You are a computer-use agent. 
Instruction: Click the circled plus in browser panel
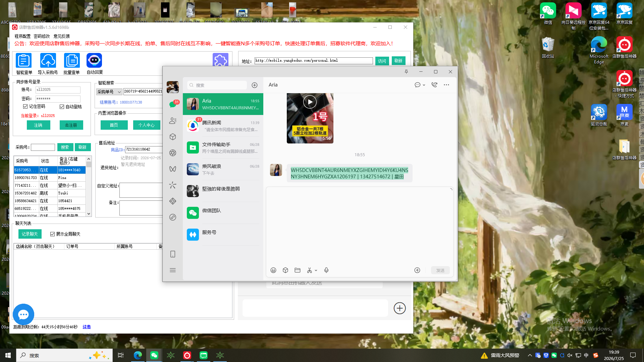tap(399, 308)
